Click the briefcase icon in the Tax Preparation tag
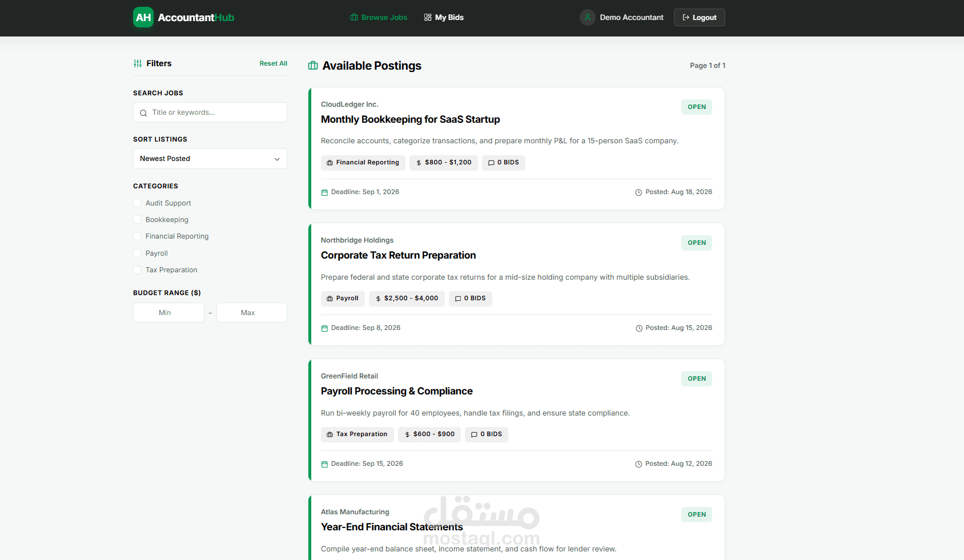Viewport: 964px width, 560px height. pos(330,434)
